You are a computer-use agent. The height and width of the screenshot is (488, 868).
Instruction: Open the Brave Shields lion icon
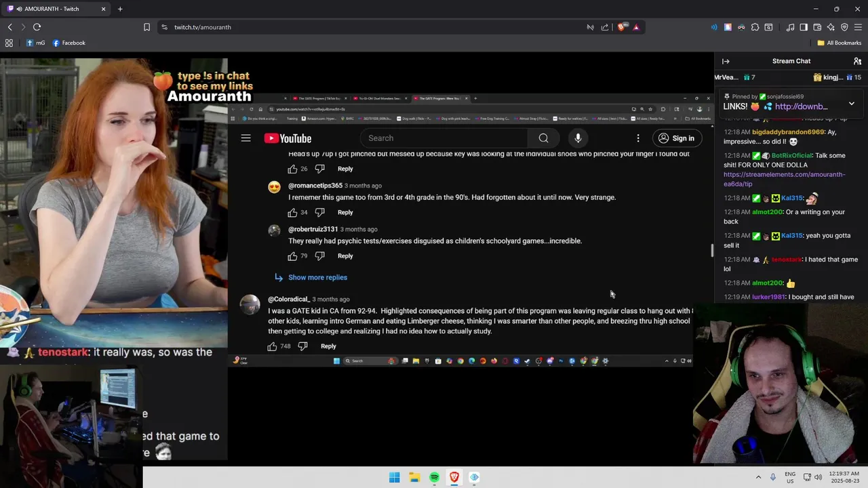point(621,27)
